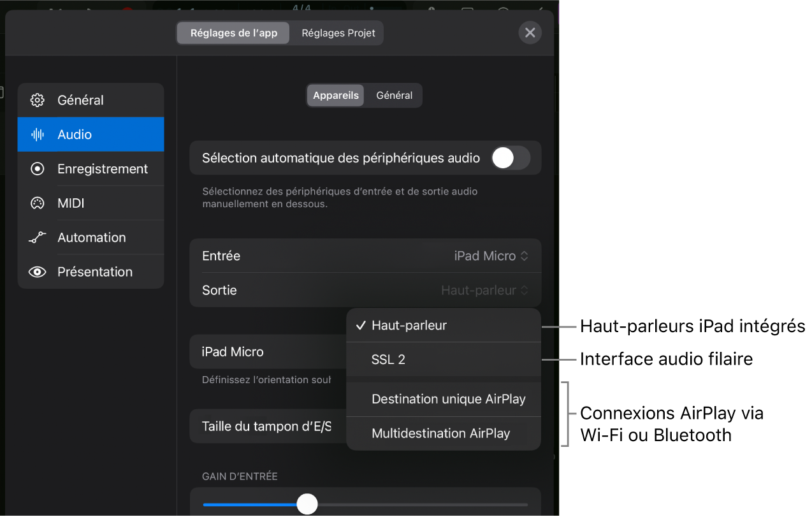Select SSL 2 as audio output
The width and height of the screenshot is (812, 517).
click(388, 359)
